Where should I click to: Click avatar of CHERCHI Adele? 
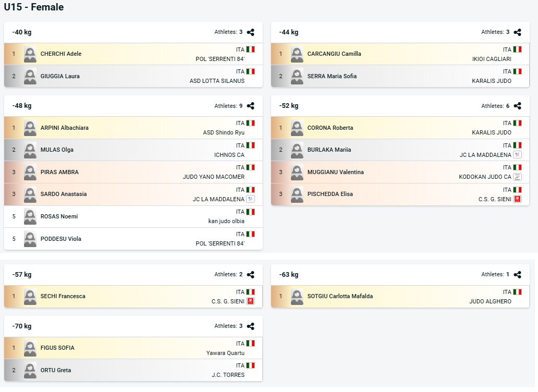(30, 54)
